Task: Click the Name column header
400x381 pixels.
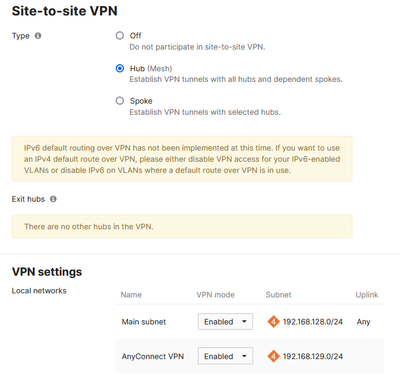Action: [x=131, y=295]
